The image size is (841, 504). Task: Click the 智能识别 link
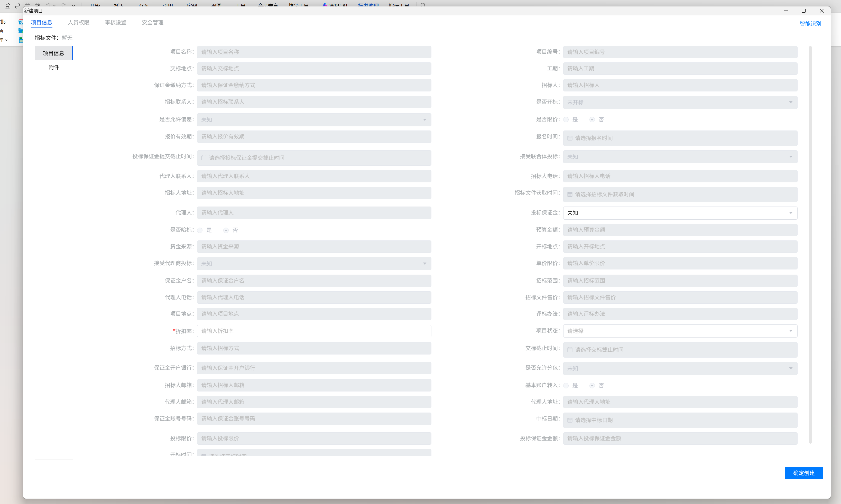pyautogui.click(x=810, y=24)
